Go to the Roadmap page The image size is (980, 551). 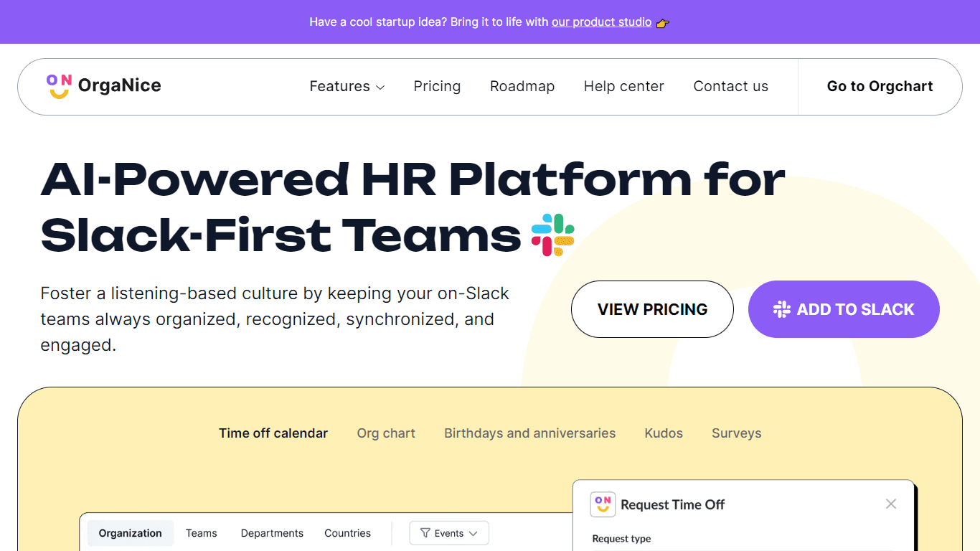(522, 86)
